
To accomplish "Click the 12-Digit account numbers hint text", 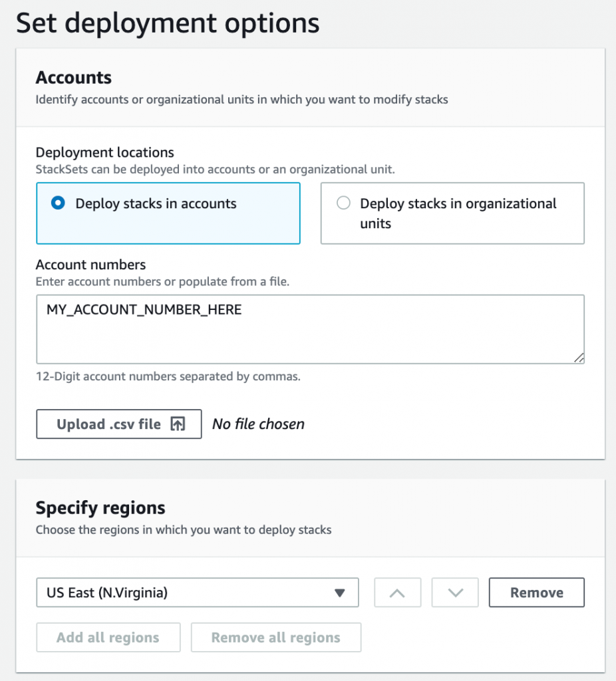I will click(x=168, y=376).
